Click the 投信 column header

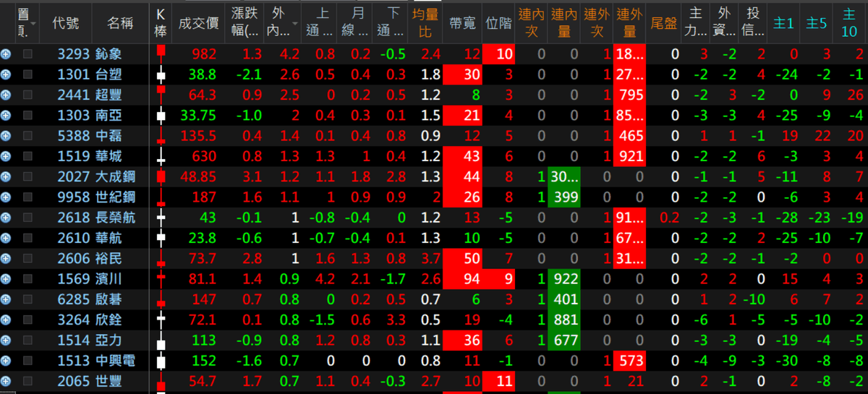click(x=752, y=22)
